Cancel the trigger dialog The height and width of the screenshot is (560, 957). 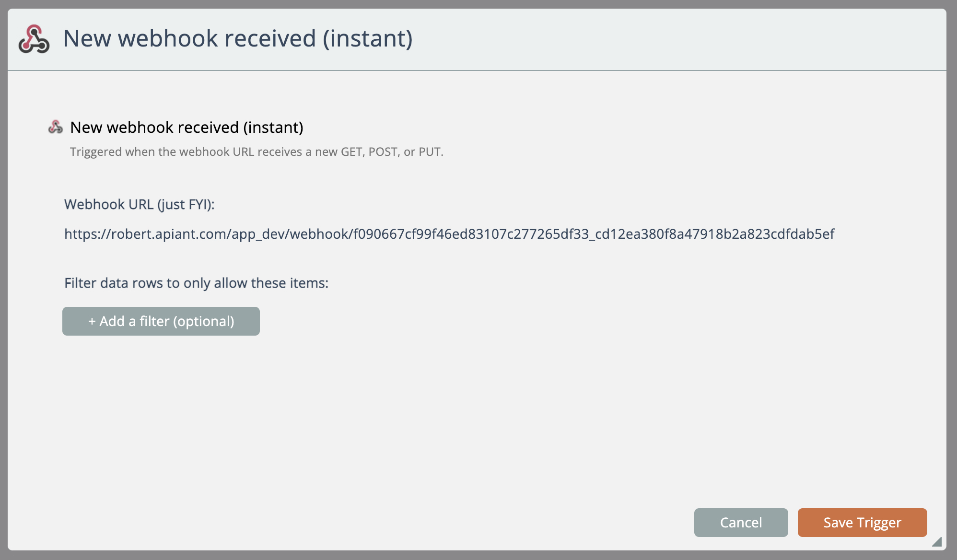(x=741, y=523)
